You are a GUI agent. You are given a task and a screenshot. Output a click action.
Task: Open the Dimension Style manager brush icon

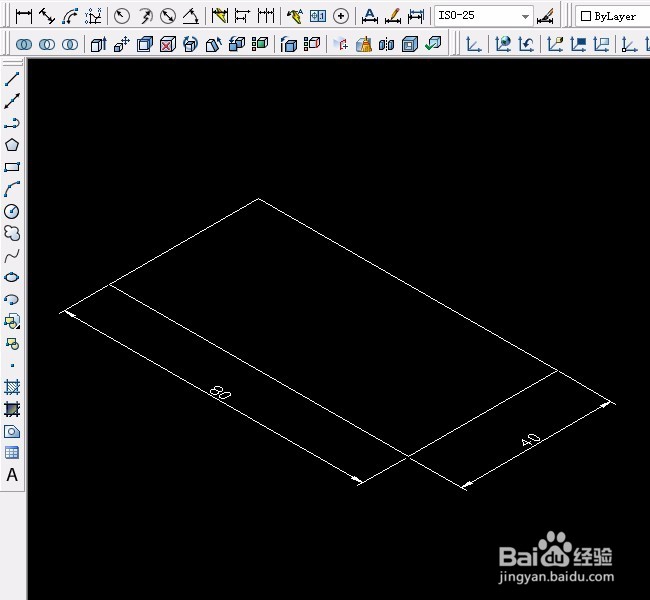point(545,17)
